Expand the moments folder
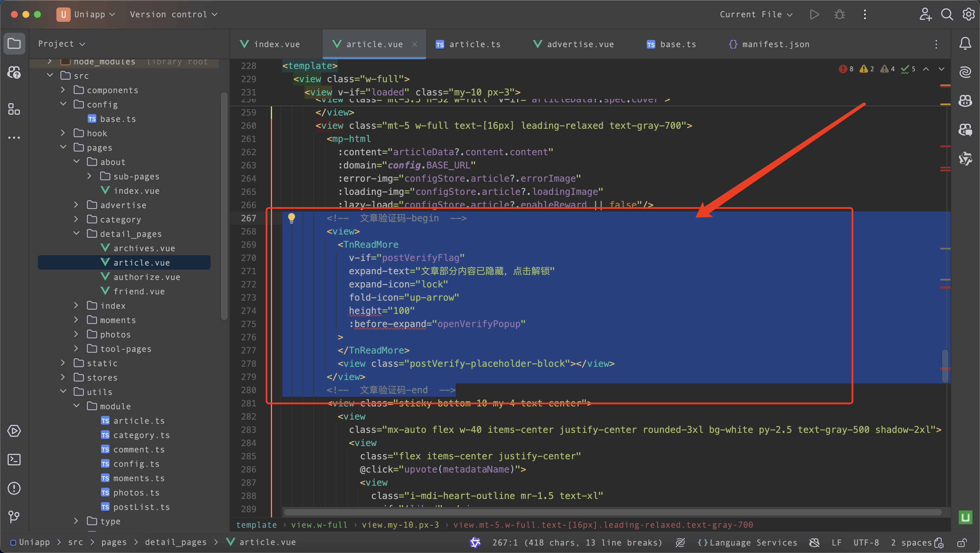Image resolution: width=980 pixels, height=553 pixels. click(76, 320)
